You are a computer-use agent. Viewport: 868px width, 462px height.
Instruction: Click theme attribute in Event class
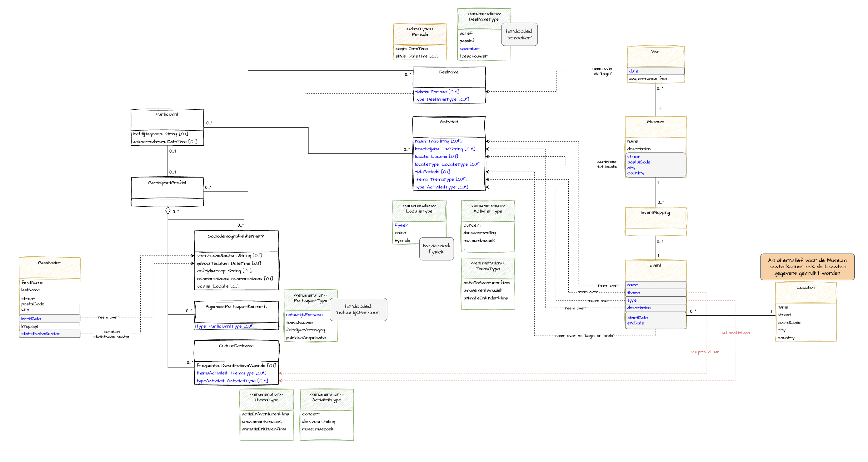[x=633, y=293]
